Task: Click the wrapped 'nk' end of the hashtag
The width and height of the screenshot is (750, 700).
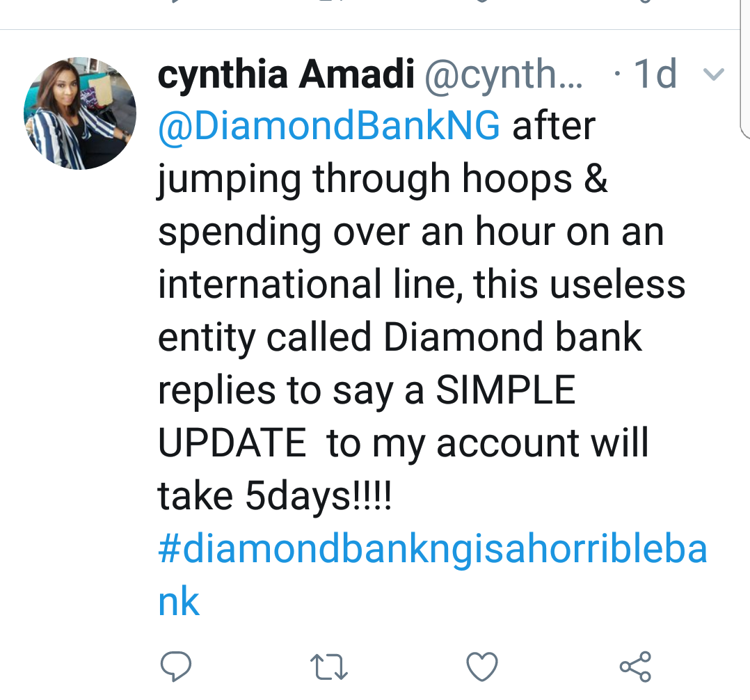Action: (178, 602)
